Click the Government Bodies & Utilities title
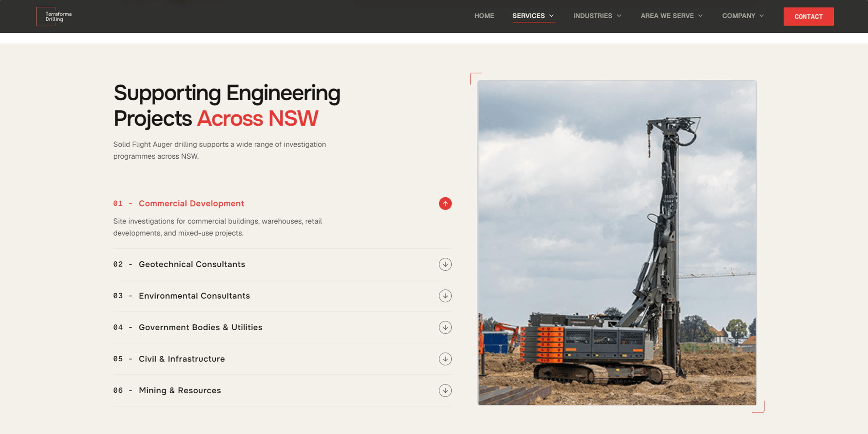 [200, 327]
